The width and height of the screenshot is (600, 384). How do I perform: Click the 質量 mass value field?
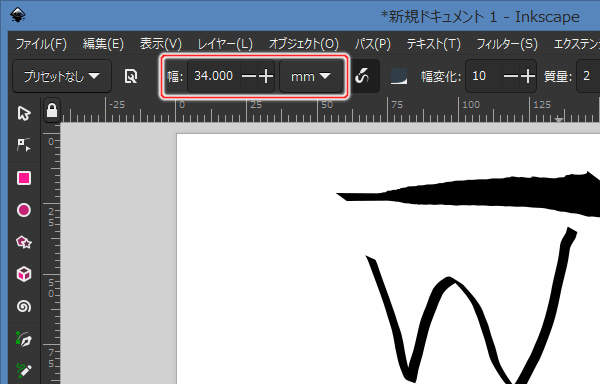pyautogui.click(x=589, y=76)
